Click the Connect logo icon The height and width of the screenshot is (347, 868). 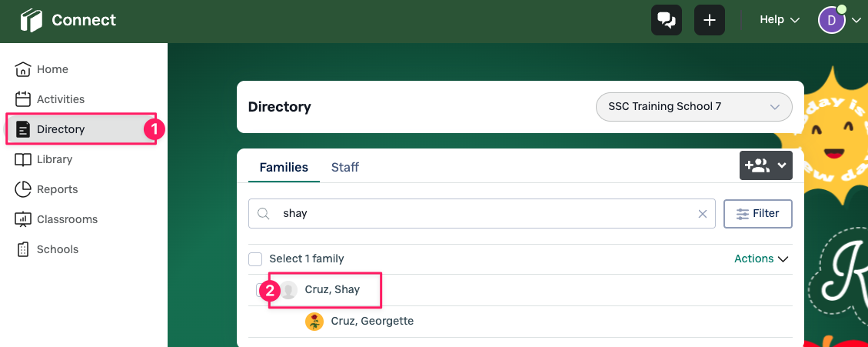[32, 20]
